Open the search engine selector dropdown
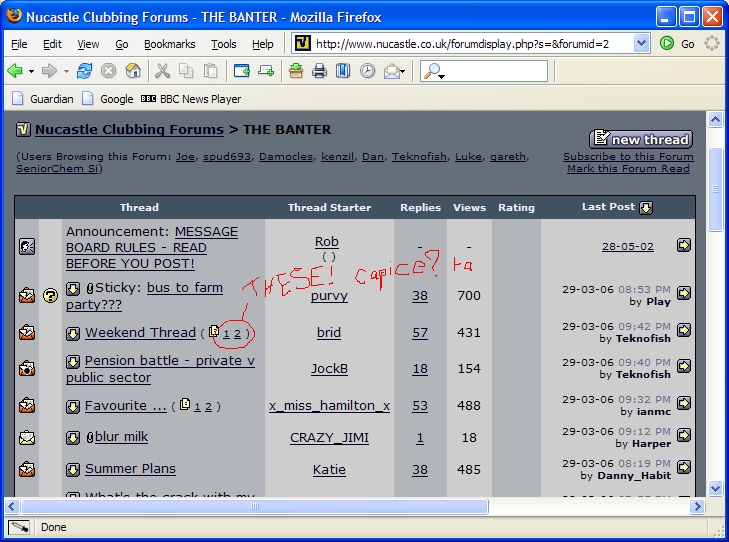Image resolution: width=729 pixels, height=542 pixels. (434, 71)
